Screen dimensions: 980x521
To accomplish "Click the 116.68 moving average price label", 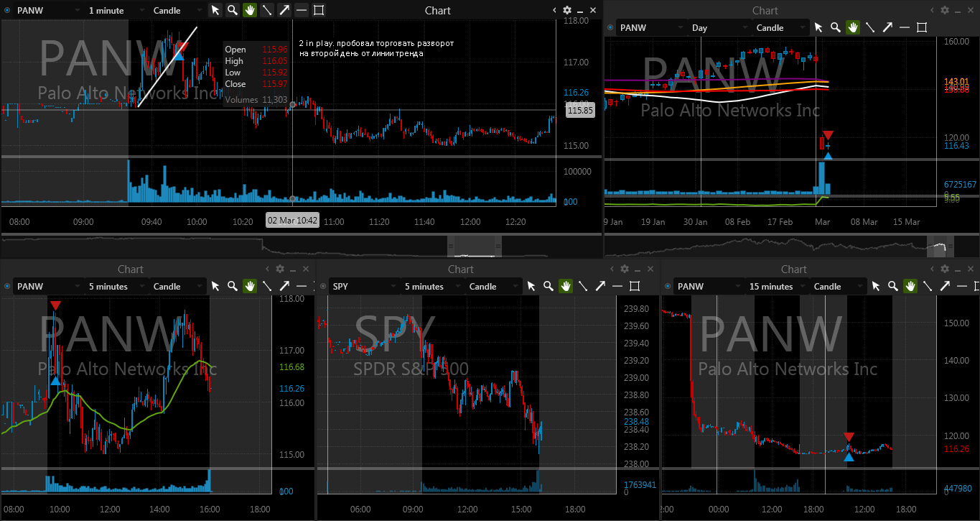I will [x=291, y=367].
